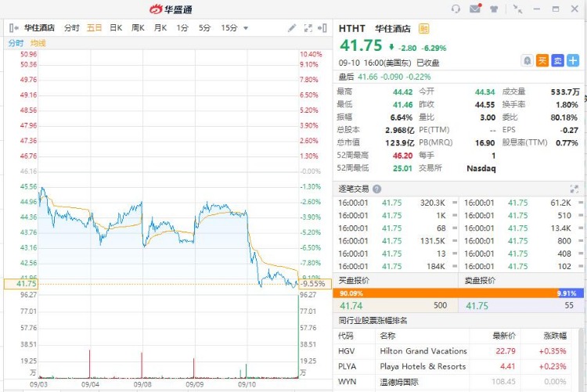Select the drawing pencil tool

pyautogui.click(x=292, y=28)
